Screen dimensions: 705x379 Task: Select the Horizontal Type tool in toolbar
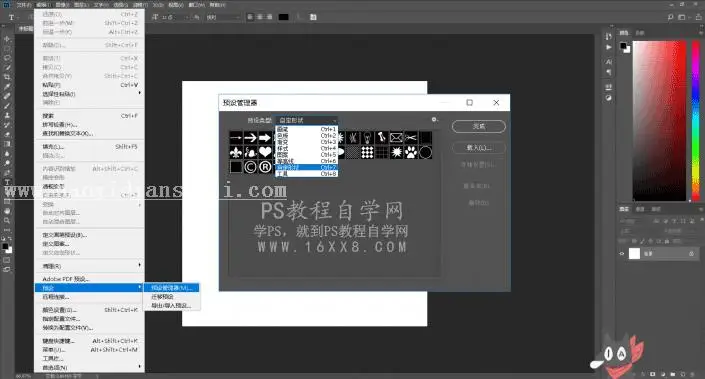7,182
